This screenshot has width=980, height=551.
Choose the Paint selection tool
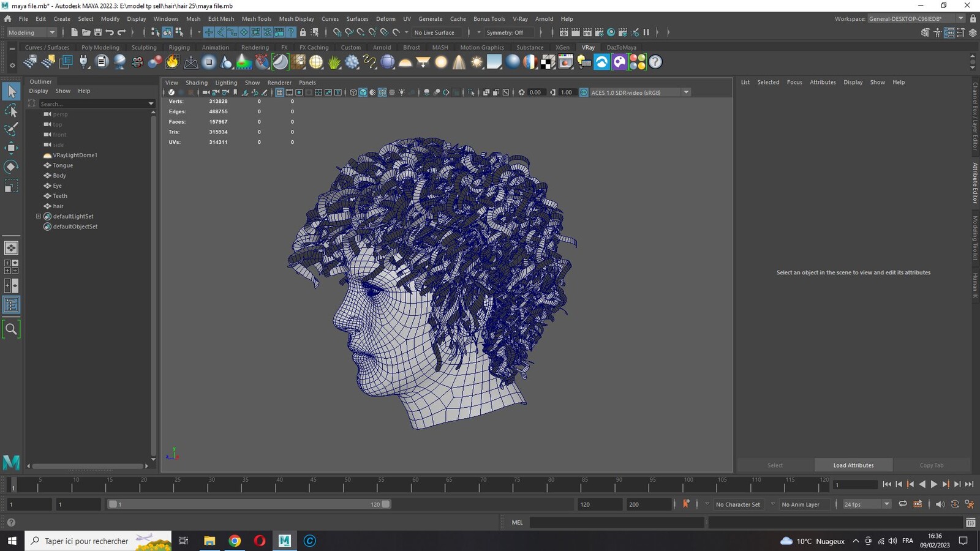click(x=11, y=129)
